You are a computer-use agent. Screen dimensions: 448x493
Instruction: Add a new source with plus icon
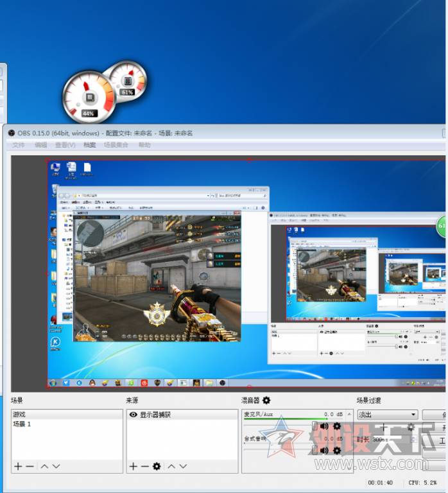click(134, 466)
